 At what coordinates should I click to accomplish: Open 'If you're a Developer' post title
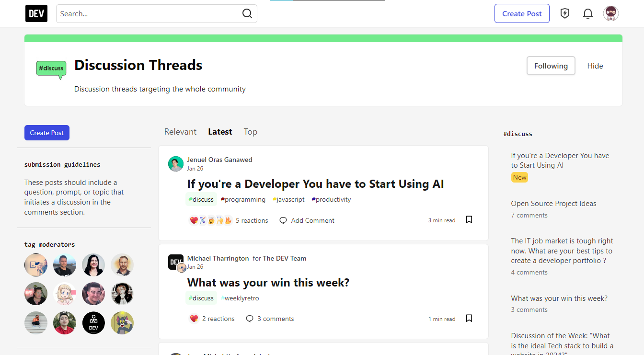coord(316,184)
